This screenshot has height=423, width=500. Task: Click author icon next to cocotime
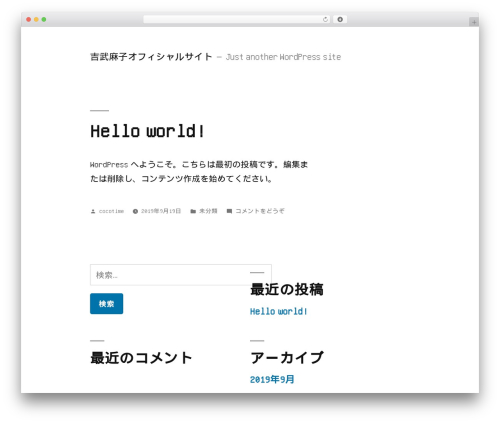click(x=93, y=211)
